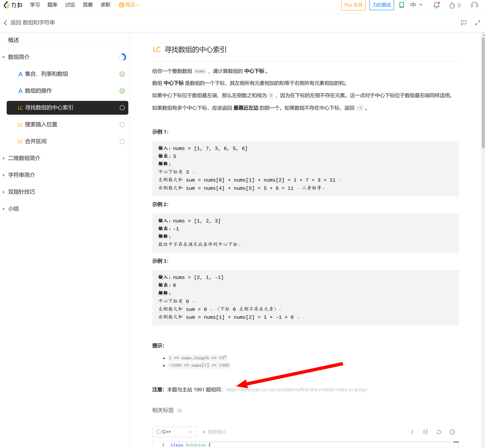Screen dimensions: 485x448
Task: Click the A icon of 集合、列表和数组
Action: point(20,74)
